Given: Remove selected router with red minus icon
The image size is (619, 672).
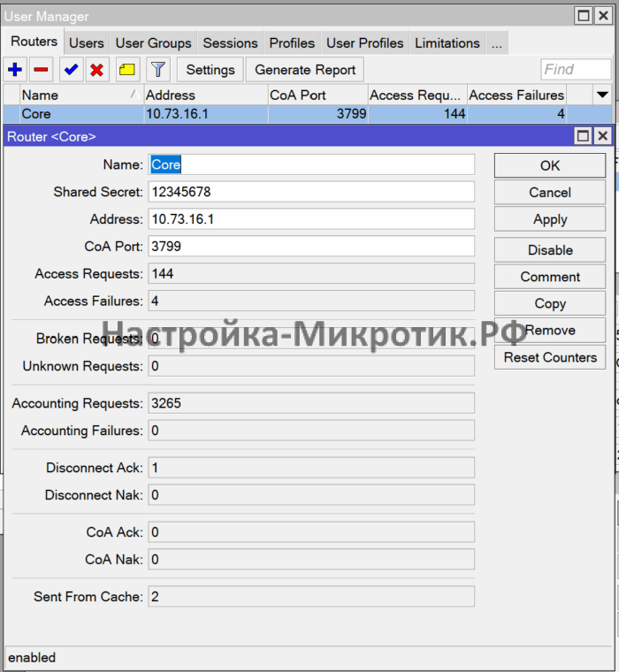Looking at the screenshot, I should [x=42, y=70].
